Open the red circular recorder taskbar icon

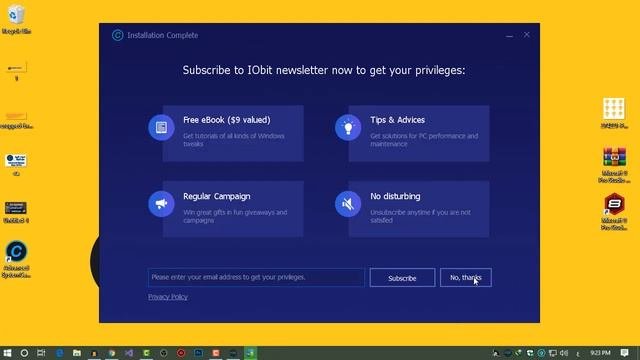[x=181, y=353]
